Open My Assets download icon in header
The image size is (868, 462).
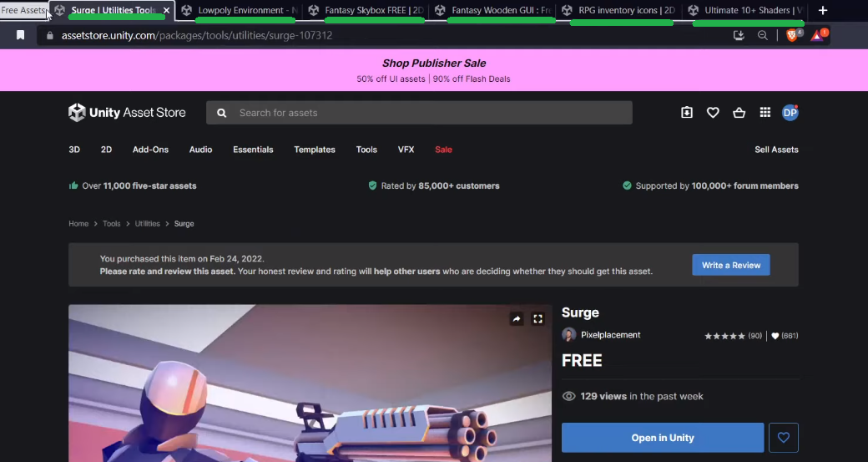point(686,113)
